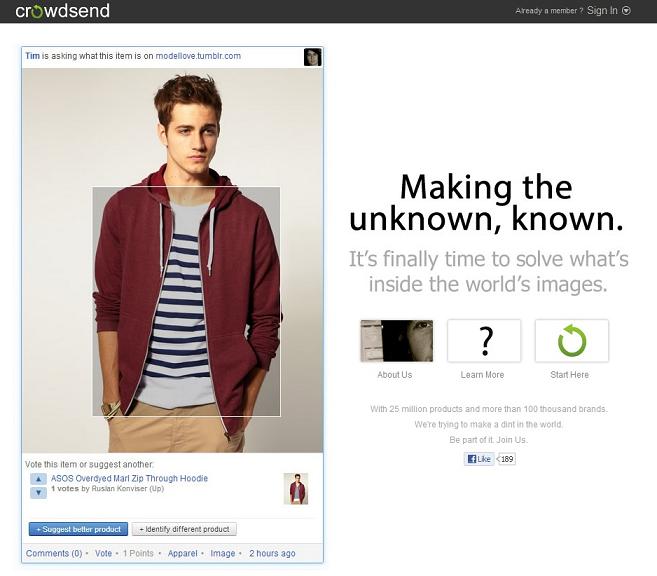This screenshot has width=657, height=576.
Task: Click the Sign In link
Action: (602, 11)
